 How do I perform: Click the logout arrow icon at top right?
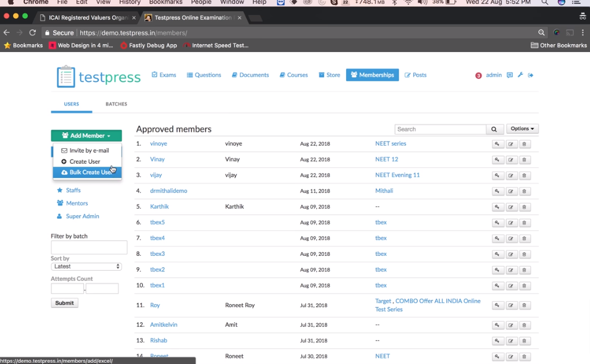coord(531,75)
